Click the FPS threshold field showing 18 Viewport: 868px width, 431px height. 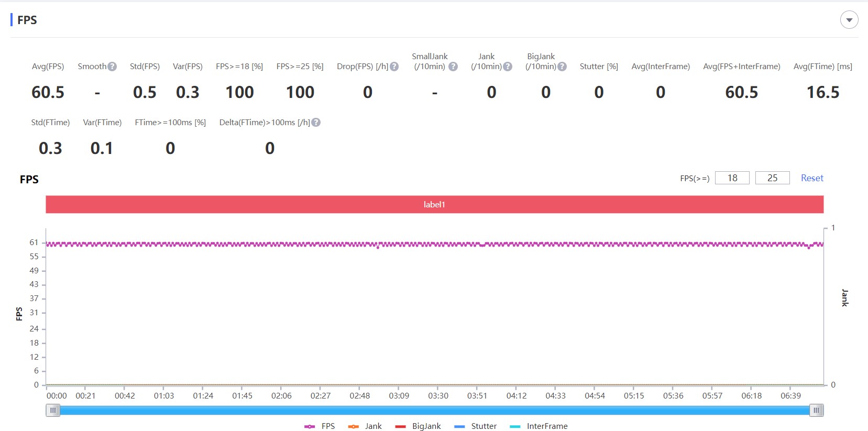732,178
